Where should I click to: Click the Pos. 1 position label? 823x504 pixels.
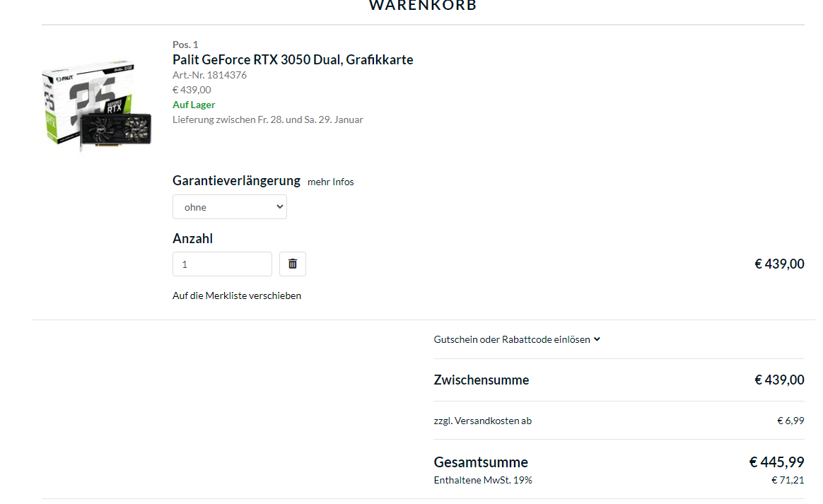tap(185, 45)
